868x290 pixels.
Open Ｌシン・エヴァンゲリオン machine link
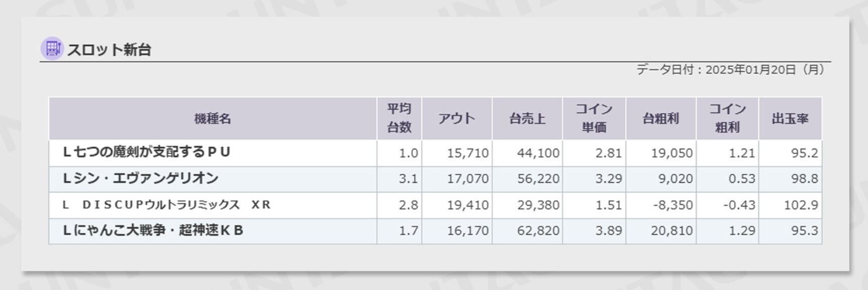140,178
